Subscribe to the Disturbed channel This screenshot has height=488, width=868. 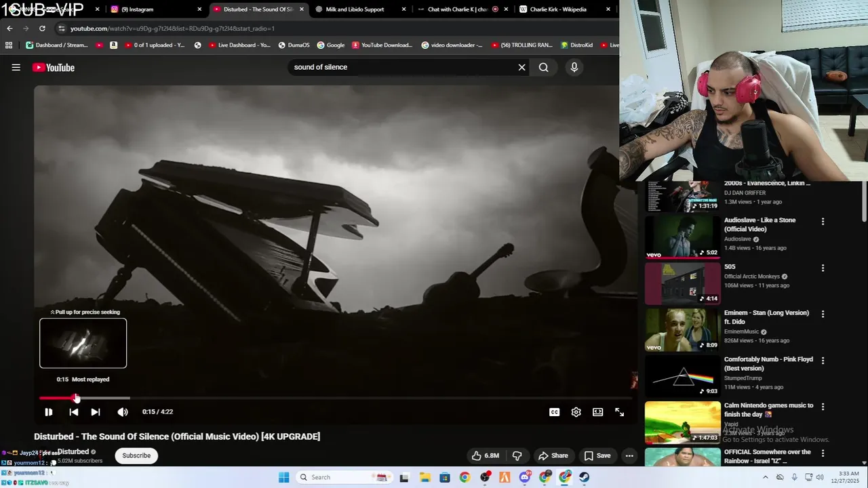136,455
